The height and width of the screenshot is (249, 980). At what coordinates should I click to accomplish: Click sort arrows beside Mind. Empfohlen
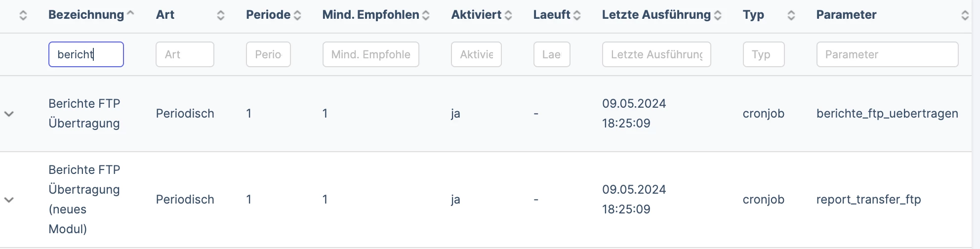coord(426,15)
